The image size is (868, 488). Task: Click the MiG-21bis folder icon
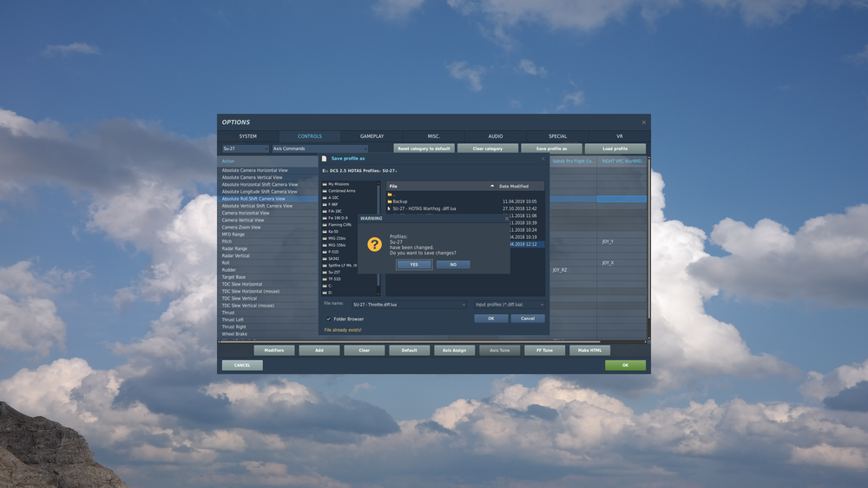click(x=325, y=238)
